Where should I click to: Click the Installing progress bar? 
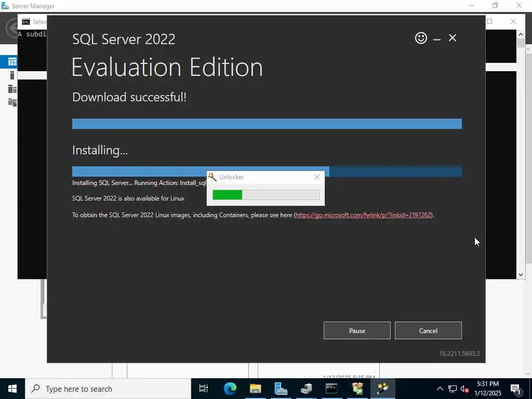[x=267, y=171]
